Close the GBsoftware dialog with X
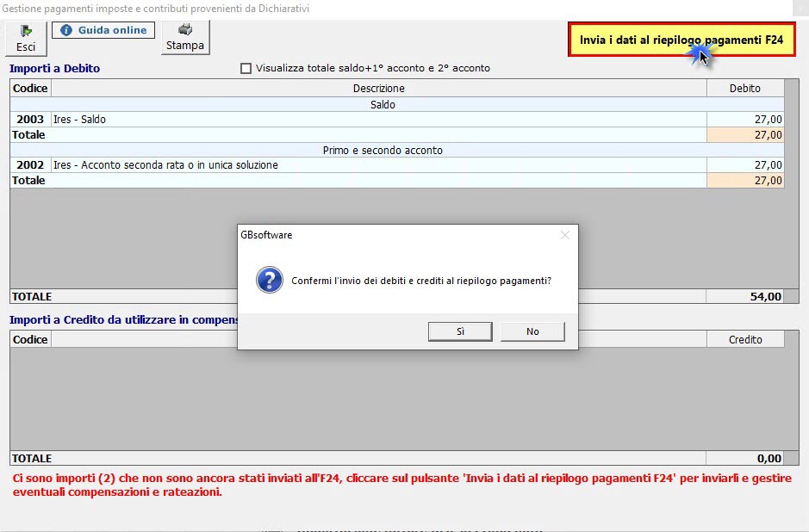Screen dimensions: 809x532 click(x=565, y=235)
